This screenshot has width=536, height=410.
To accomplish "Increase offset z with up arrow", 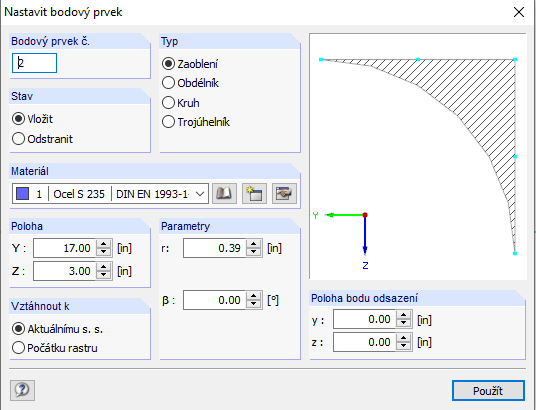I will click(x=403, y=338).
